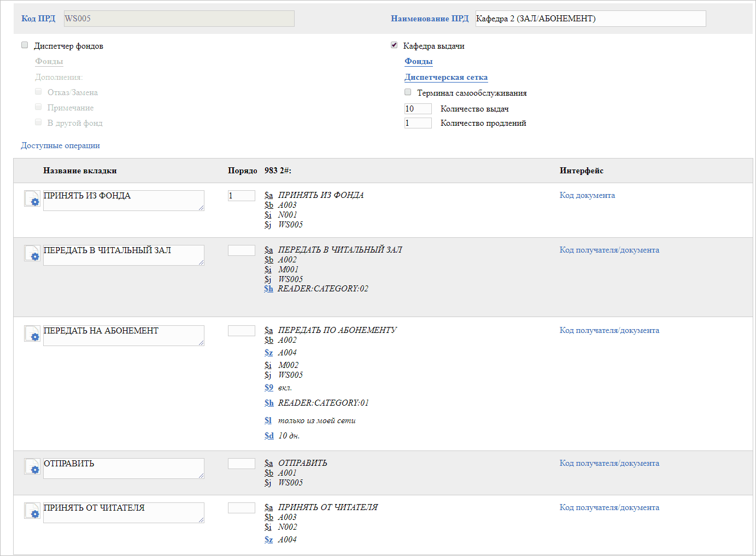Screen dimensions: 756x556
Task: Open settings icon for ПЕРЕДАТЬ НА АБОНЕМЕНТ
Action: 32,333
